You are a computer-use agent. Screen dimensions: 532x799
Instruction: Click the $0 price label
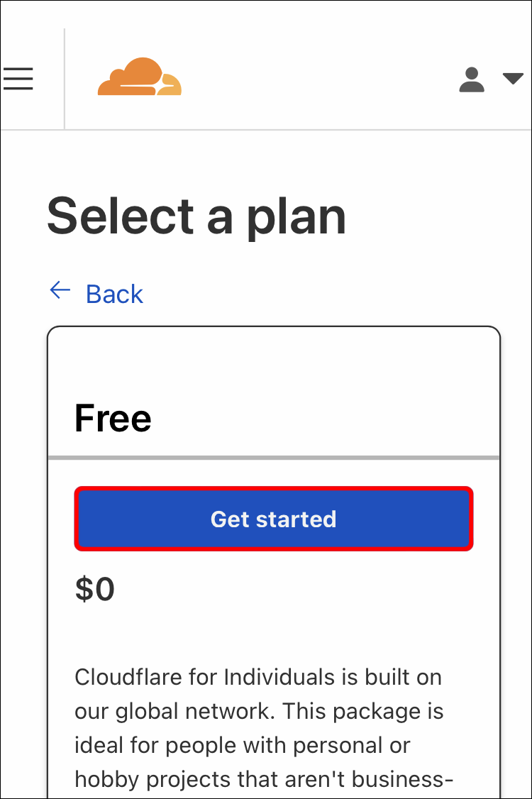95,589
